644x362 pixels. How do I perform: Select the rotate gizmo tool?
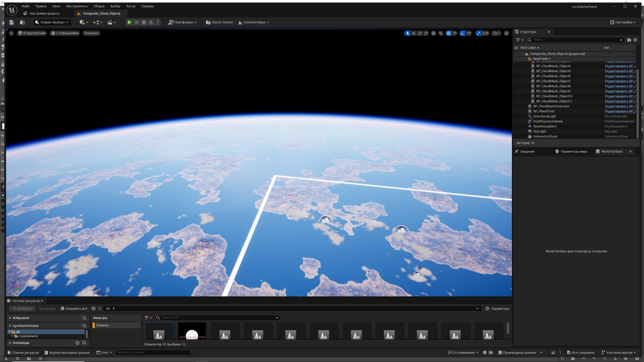tap(420, 33)
